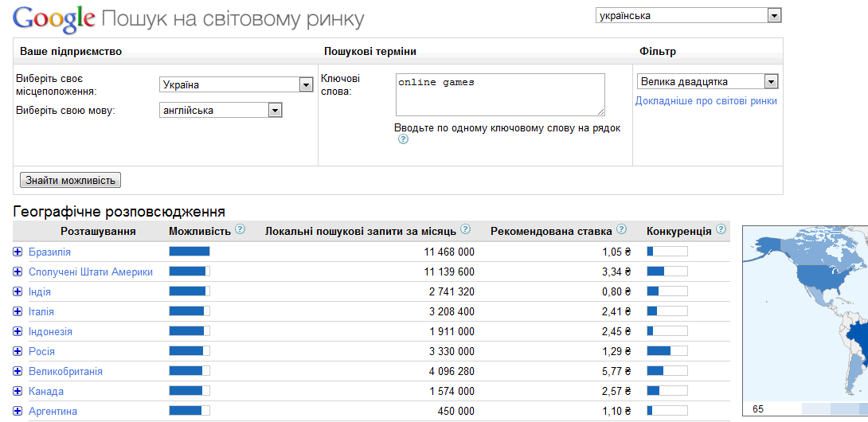Click the world map thumbnail
The image size is (868, 422).
(804, 318)
